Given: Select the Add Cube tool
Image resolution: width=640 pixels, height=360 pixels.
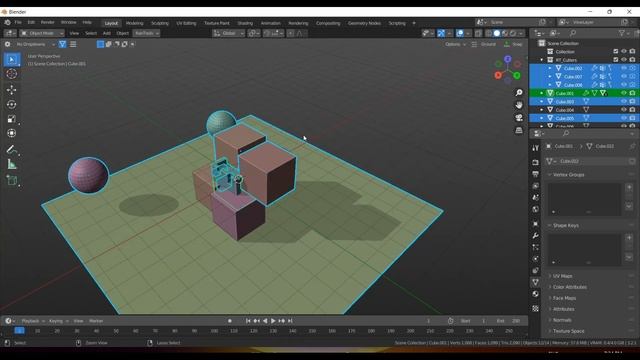Looking at the screenshot, I should (12, 180).
